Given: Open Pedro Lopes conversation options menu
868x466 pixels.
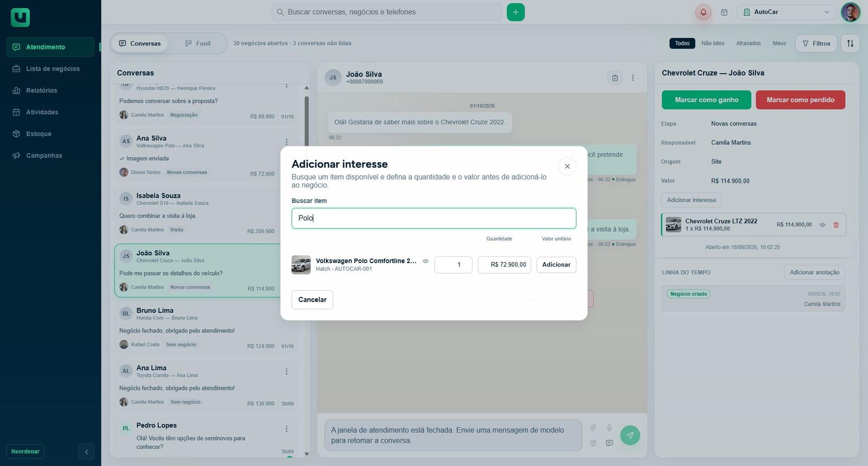Looking at the screenshot, I should point(286,429).
